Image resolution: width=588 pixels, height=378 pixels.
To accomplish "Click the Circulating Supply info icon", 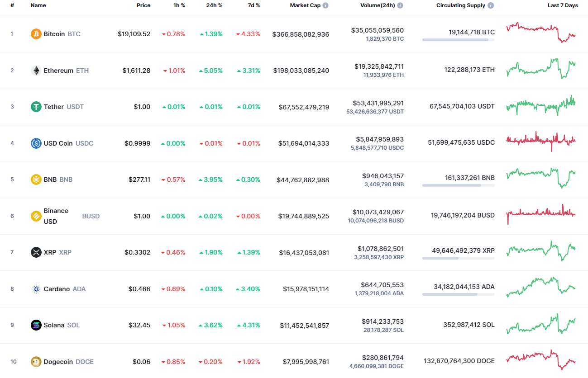I will [x=491, y=5].
